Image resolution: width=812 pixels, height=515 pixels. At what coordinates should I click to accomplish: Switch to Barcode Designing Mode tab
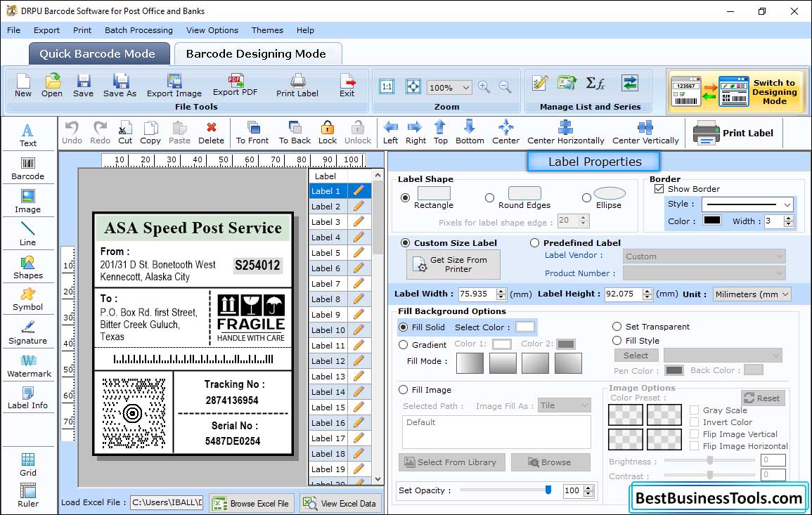click(258, 54)
